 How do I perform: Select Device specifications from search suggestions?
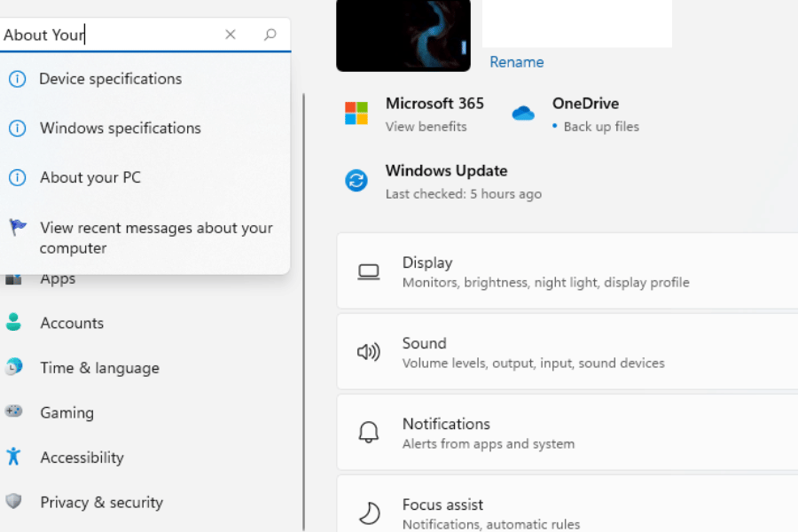110,79
